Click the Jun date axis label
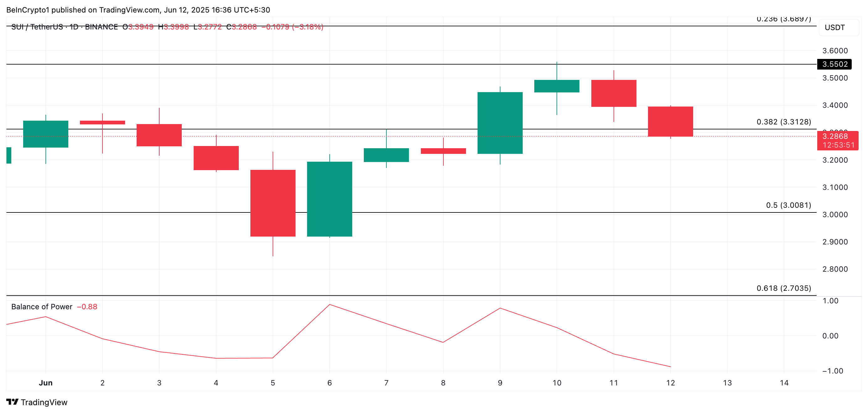 coord(45,383)
